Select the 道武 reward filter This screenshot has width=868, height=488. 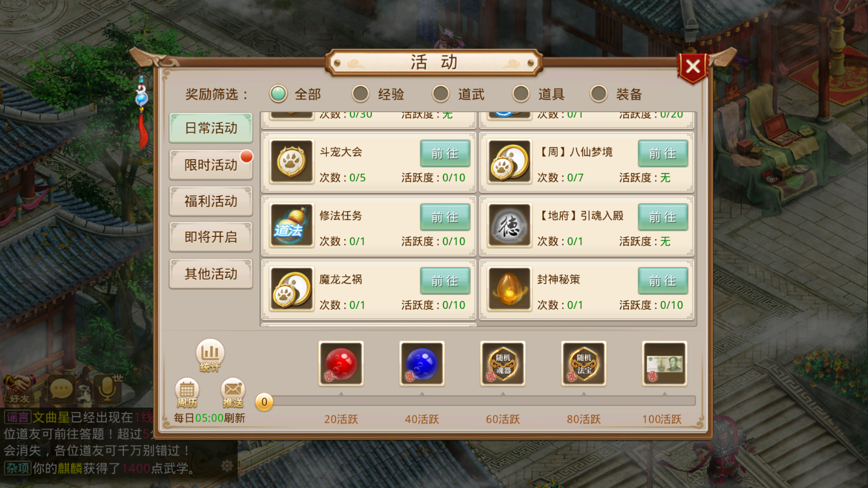pyautogui.click(x=458, y=94)
